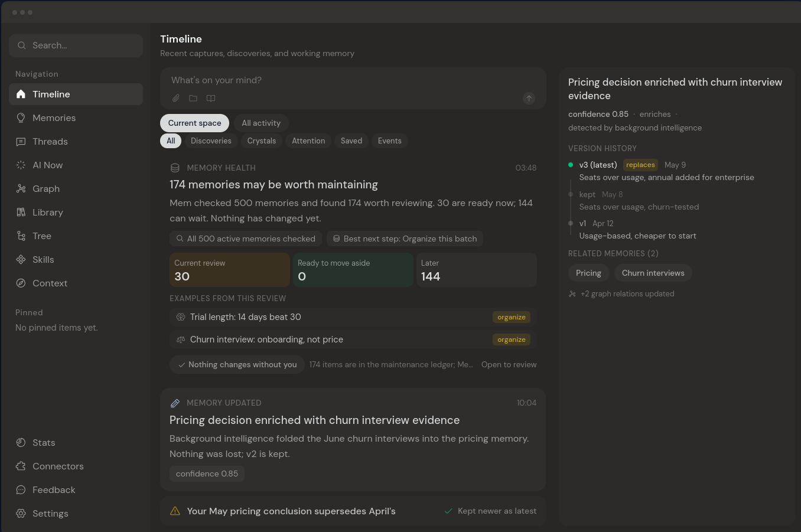Screen dimensions: 801x532
Task: Click the Tree branch icon
Action: pos(21,236)
